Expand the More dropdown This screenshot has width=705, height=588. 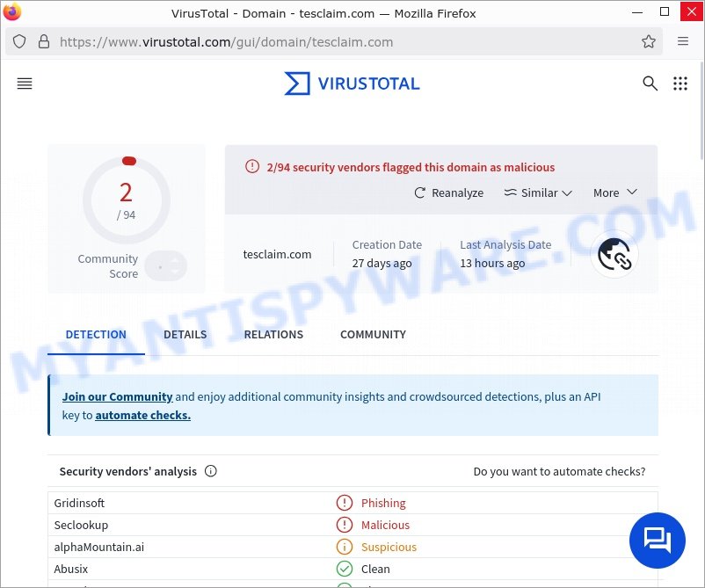point(615,192)
